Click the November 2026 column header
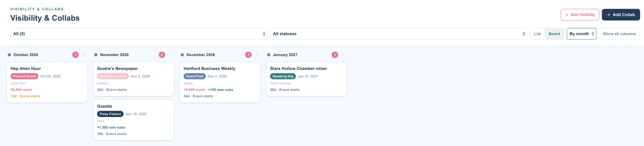 click(114, 55)
